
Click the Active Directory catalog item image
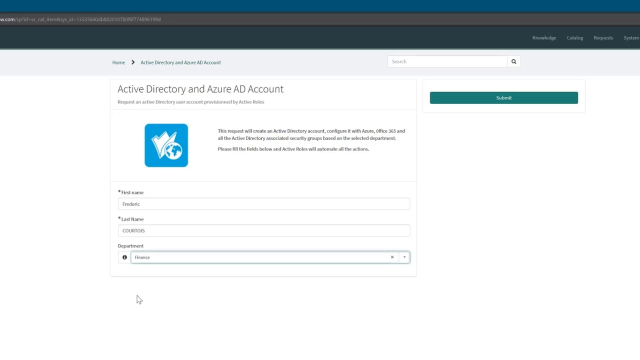click(166, 145)
